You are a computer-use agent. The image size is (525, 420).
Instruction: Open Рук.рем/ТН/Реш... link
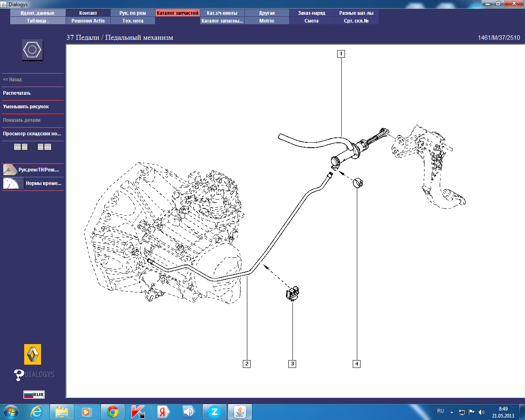point(39,170)
